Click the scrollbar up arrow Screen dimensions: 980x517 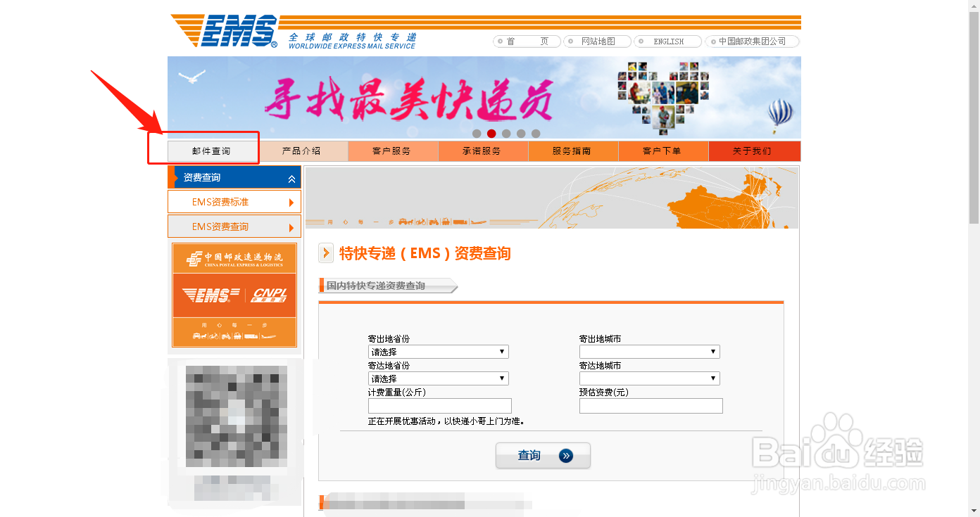pyautogui.click(x=974, y=6)
